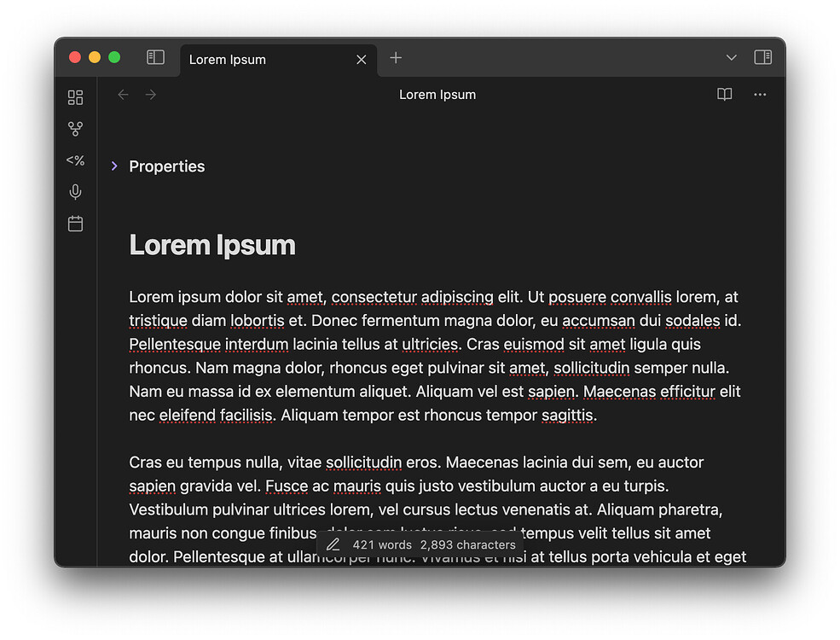The image size is (840, 640).
Task: Open the tab overview chevron dropdown
Action: pyautogui.click(x=731, y=57)
